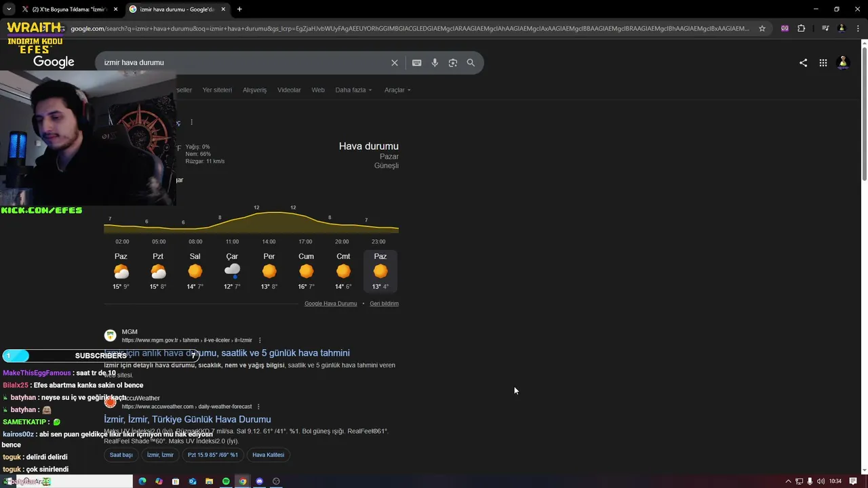This screenshot has width=868, height=488.
Task: Open the on-screen keyboard input tool
Action: tap(416, 62)
